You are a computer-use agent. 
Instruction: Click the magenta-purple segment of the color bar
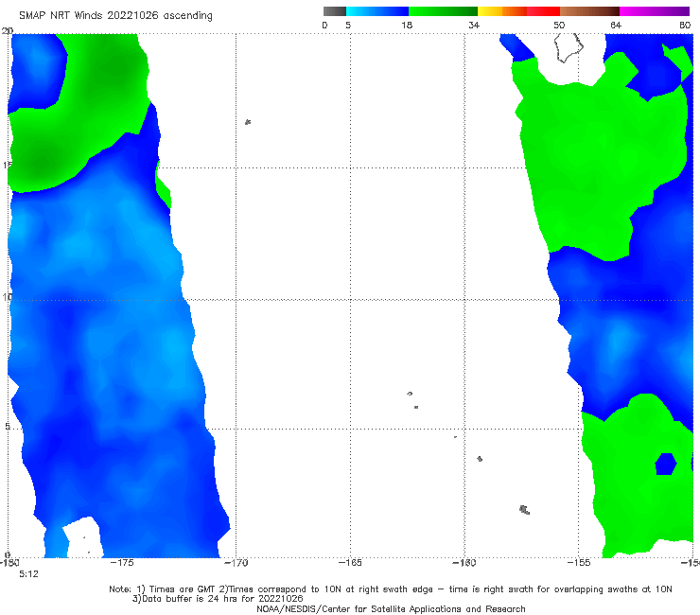point(655,11)
